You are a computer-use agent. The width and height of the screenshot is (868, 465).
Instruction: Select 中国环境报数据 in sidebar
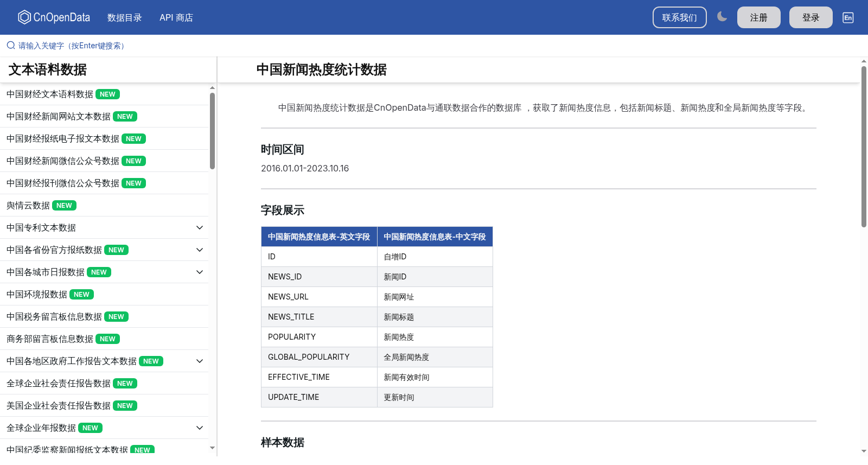[x=37, y=295]
